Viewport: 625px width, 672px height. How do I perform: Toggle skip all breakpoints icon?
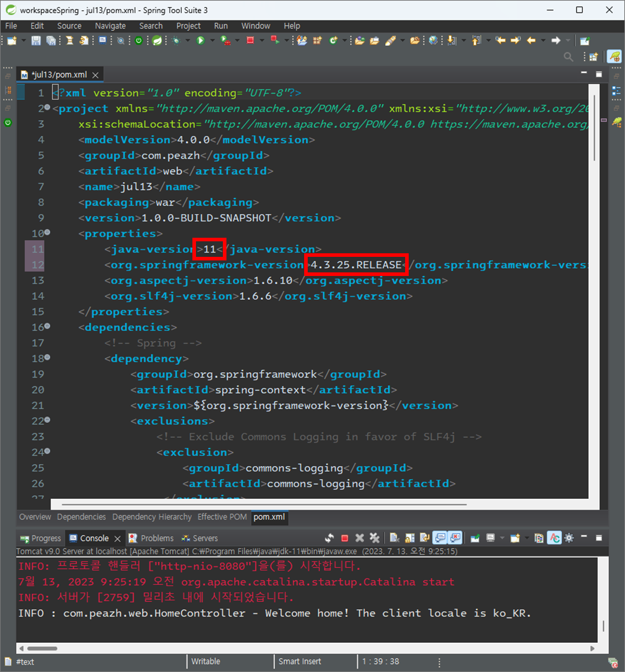point(121,41)
